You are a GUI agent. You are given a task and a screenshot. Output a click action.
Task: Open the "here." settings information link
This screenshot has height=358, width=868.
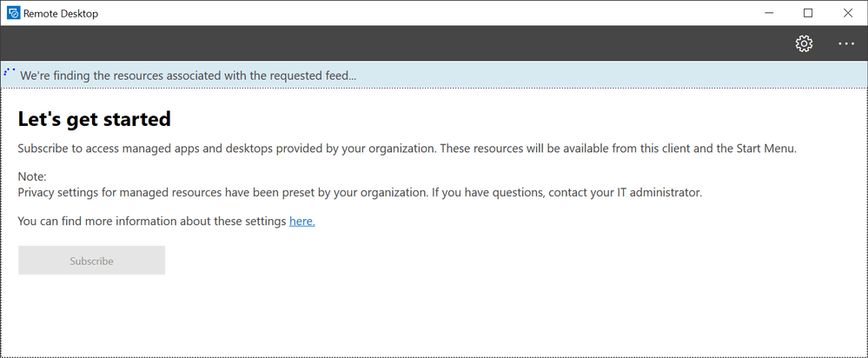click(x=301, y=222)
